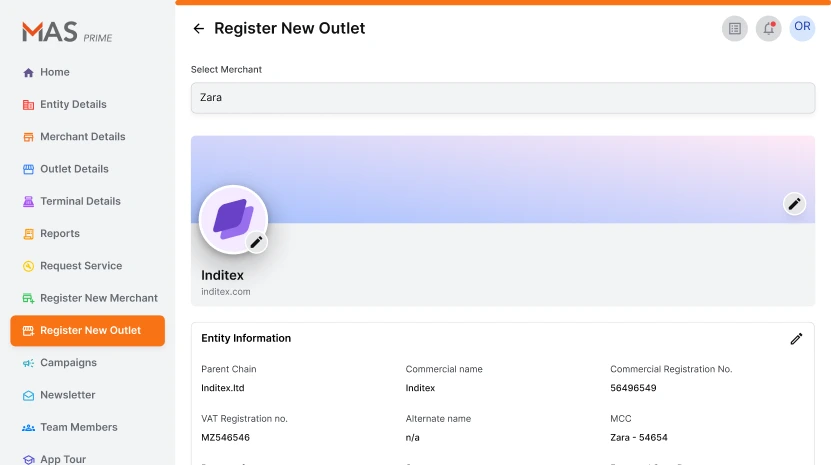Click the OR user avatar

(x=802, y=28)
